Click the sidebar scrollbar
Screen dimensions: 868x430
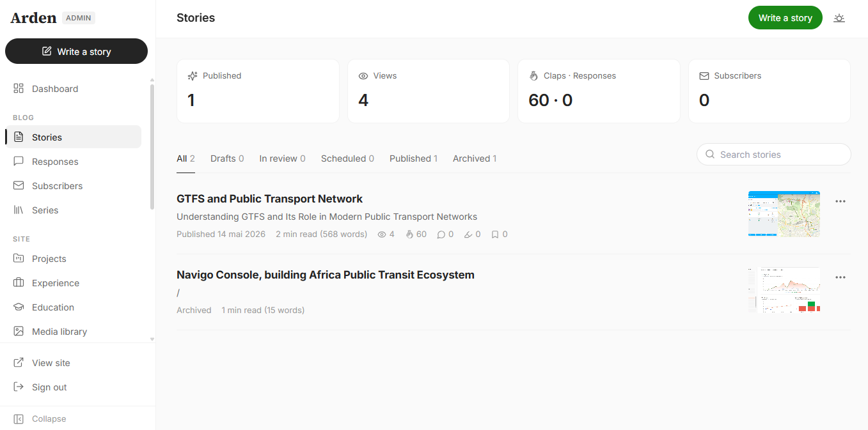point(152,147)
